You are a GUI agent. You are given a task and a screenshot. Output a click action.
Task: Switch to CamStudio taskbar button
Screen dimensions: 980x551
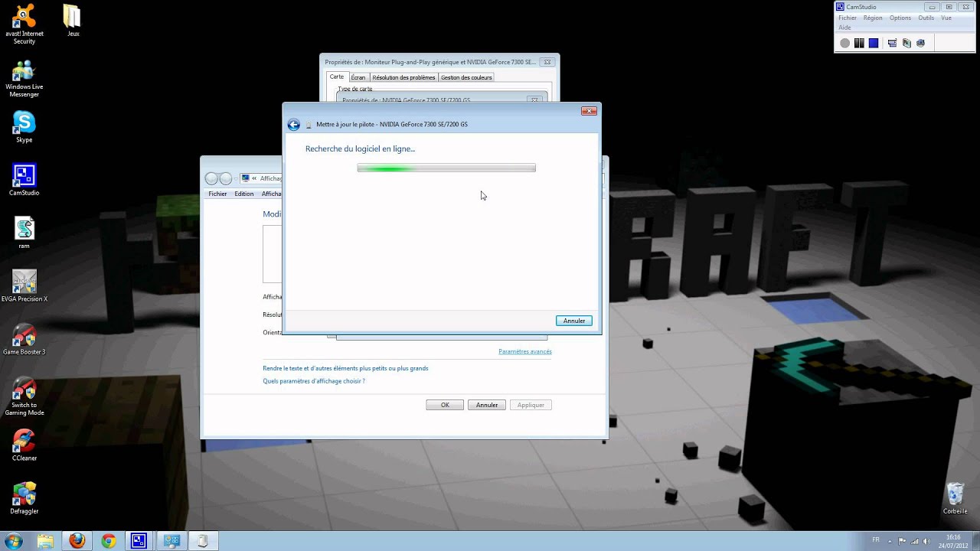tap(139, 541)
